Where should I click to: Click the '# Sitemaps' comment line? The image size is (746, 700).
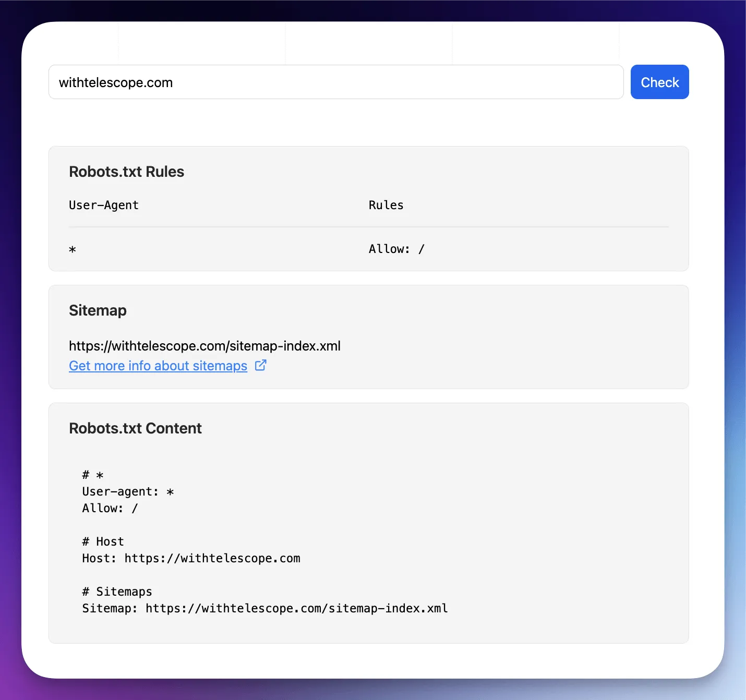click(117, 592)
